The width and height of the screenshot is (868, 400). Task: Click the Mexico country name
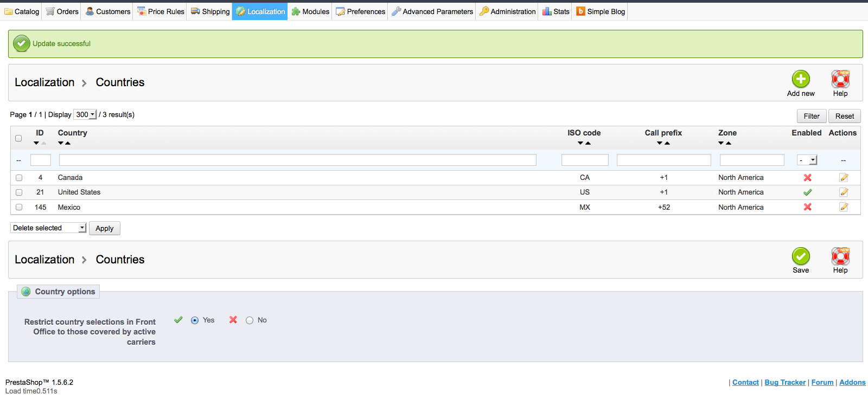coord(69,207)
